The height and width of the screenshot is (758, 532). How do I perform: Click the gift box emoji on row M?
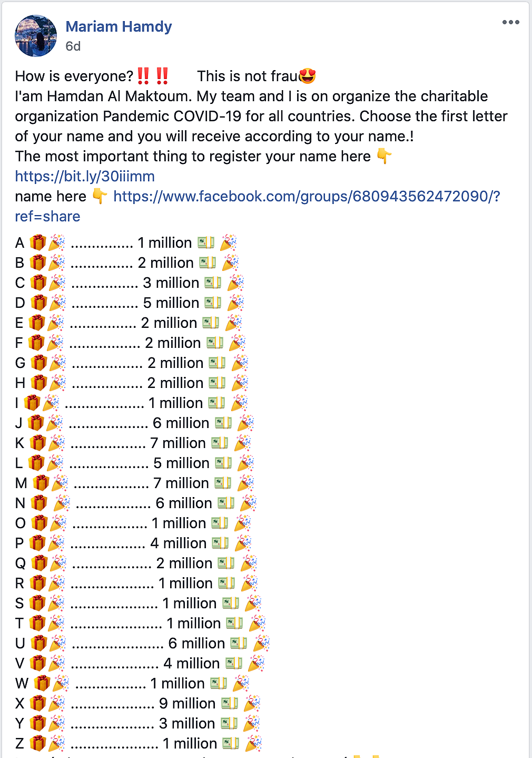coord(41,483)
